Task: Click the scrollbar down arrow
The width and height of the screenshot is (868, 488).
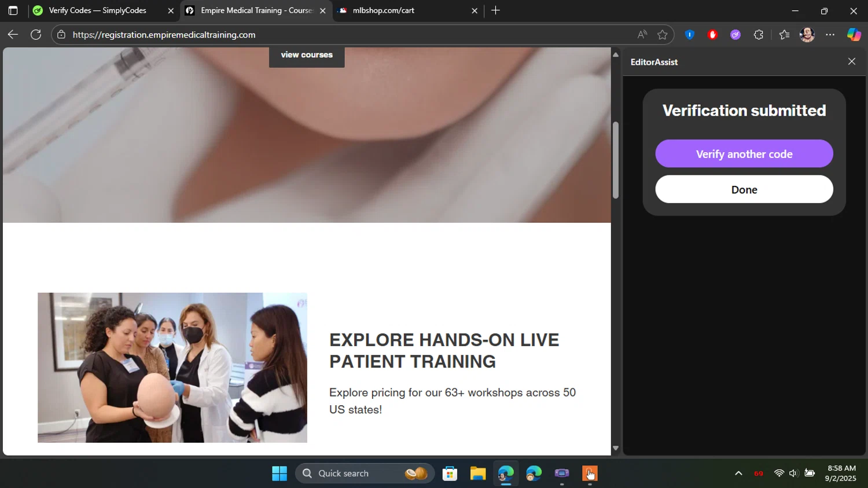Action: (616, 449)
